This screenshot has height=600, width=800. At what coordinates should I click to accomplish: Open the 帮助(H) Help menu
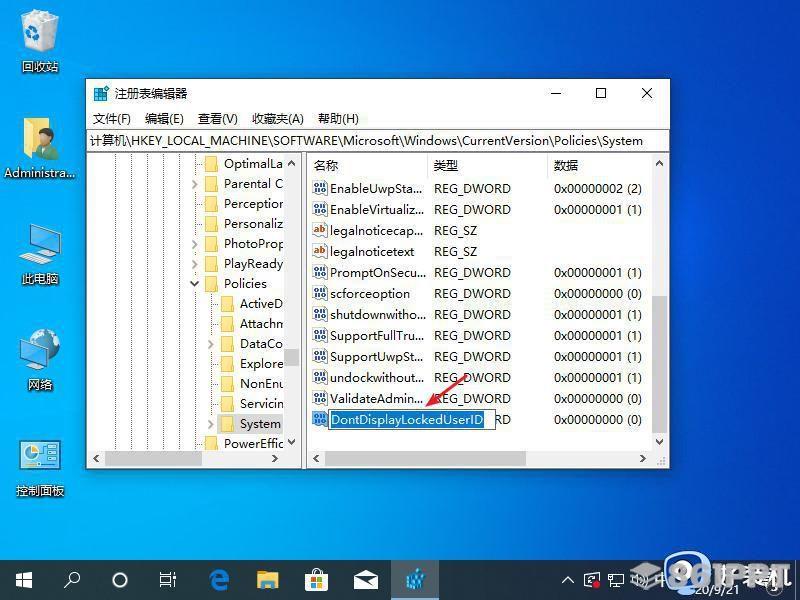[x=338, y=119]
